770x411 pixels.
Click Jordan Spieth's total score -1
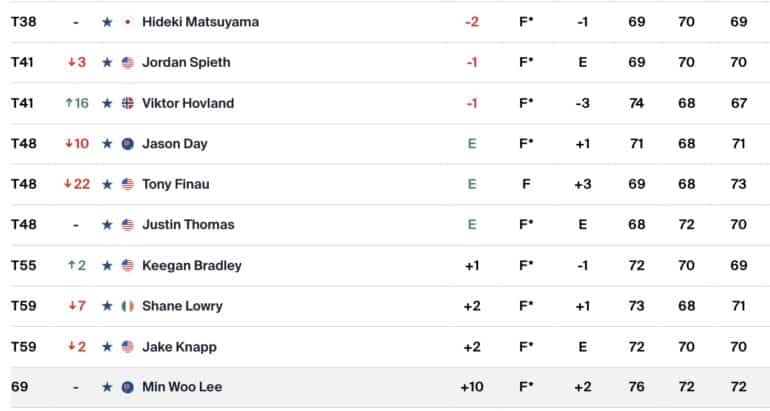click(472, 62)
